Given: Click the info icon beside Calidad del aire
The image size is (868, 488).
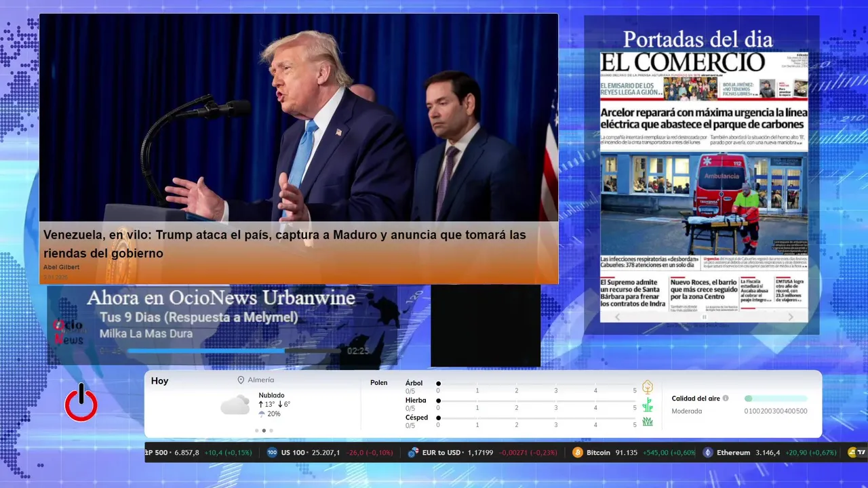Looking at the screenshot, I should [726, 399].
